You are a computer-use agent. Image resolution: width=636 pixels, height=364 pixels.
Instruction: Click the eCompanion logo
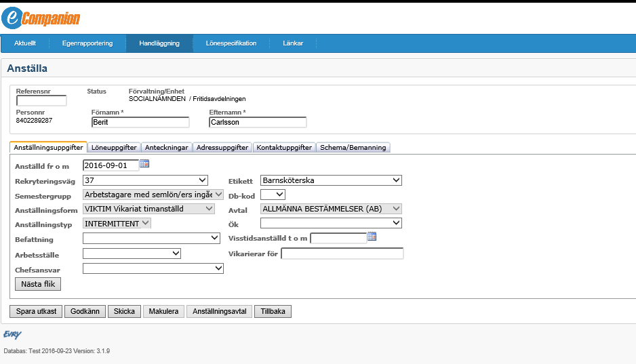[x=41, y=18]
